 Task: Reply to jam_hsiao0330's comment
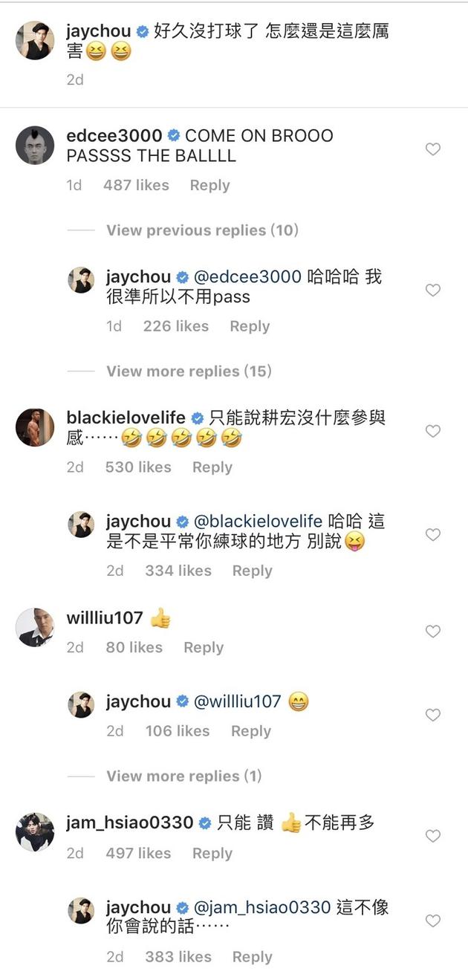[212, 853]
